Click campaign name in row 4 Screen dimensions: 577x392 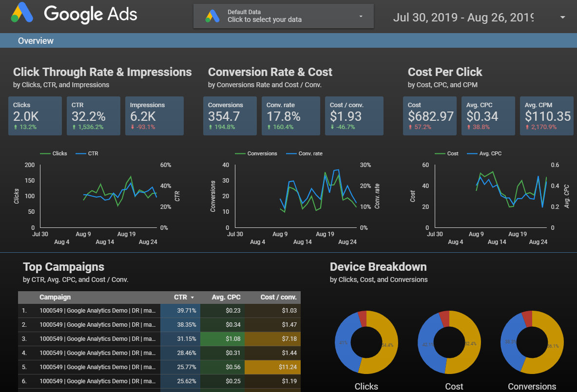pos(97,353)
